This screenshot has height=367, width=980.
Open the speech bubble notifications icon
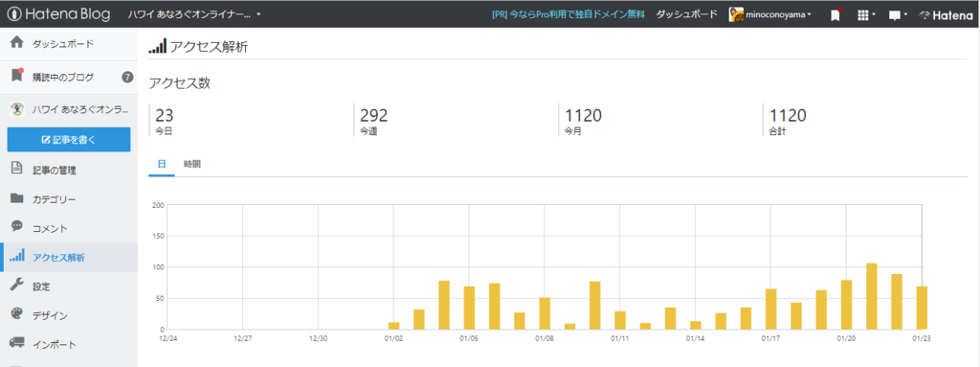pos(898,14)
